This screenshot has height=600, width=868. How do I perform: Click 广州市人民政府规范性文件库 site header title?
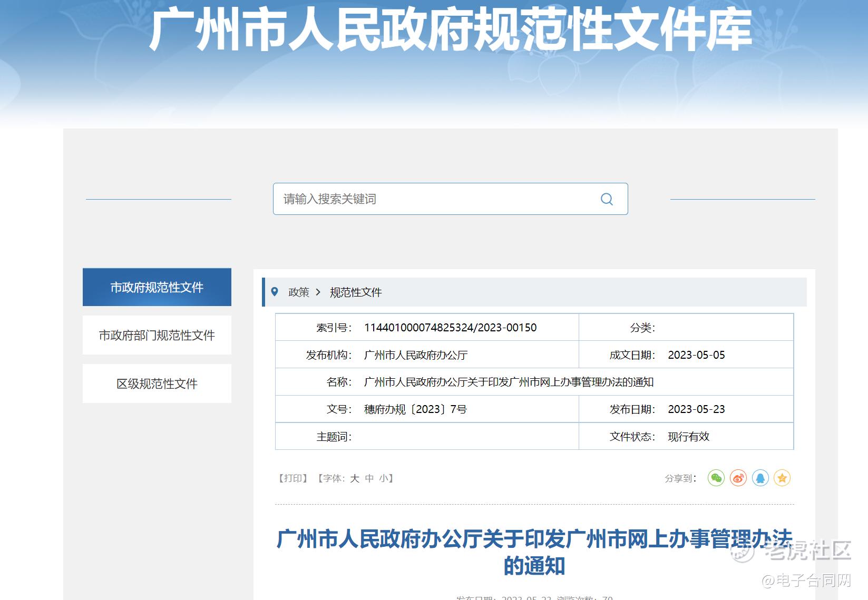coord(451,30)
